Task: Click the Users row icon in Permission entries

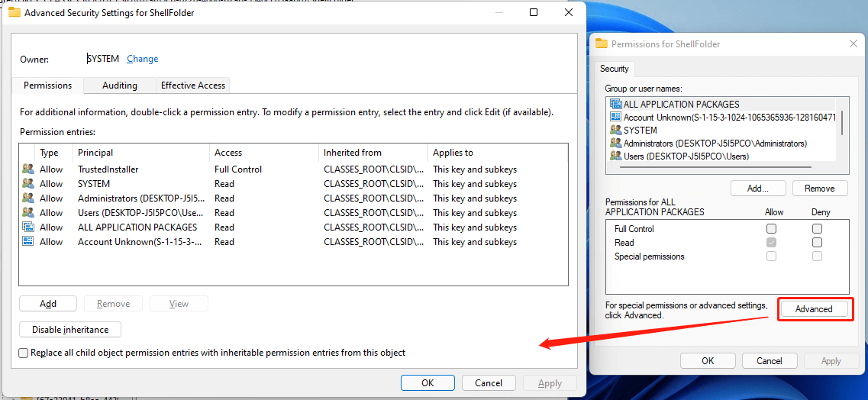Action: click(x=28, y=212)
